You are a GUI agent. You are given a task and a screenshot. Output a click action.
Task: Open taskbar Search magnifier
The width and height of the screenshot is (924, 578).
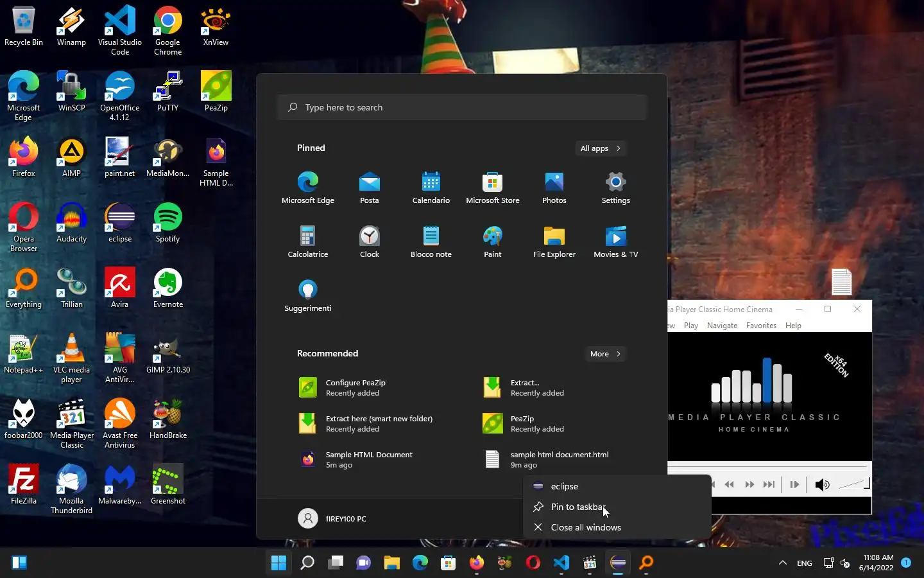pos(307,563)
